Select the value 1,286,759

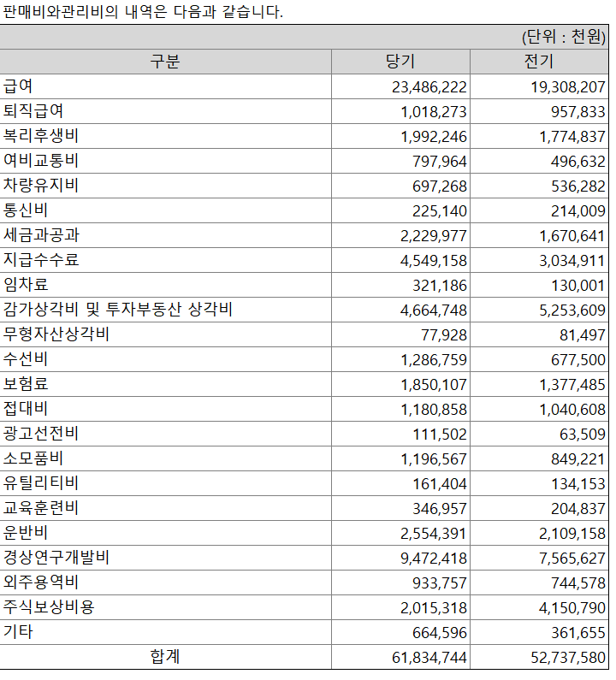[434, 359]
